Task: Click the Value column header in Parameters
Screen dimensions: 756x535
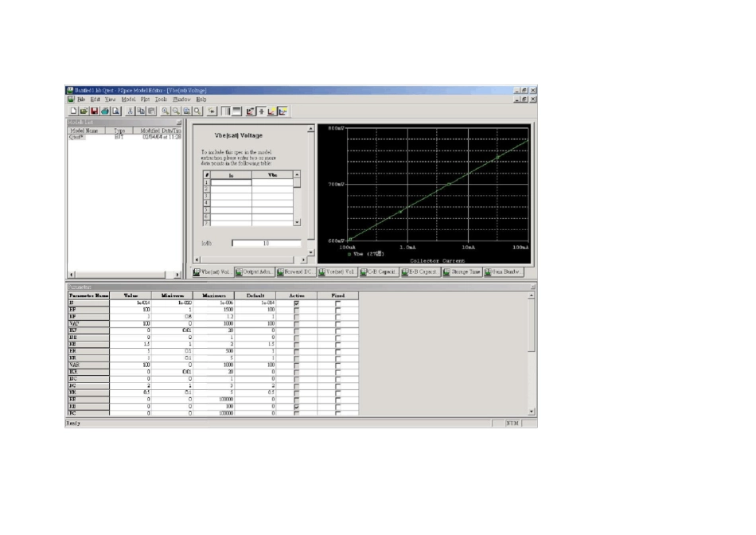Action: tap(131, 295)
